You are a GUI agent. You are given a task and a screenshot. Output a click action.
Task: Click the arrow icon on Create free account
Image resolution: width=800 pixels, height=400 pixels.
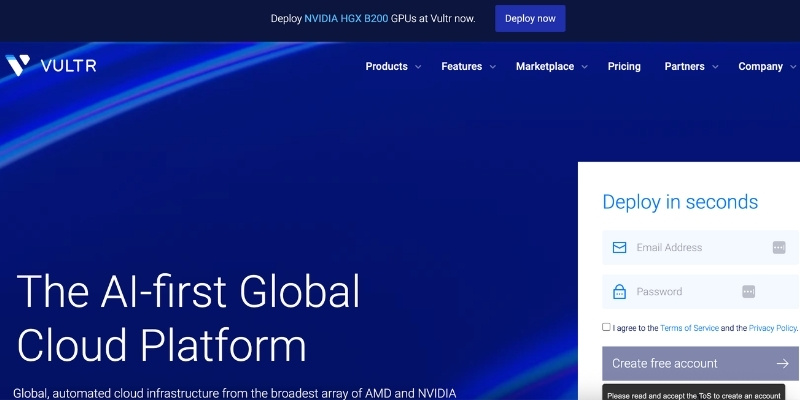(783, 364)
